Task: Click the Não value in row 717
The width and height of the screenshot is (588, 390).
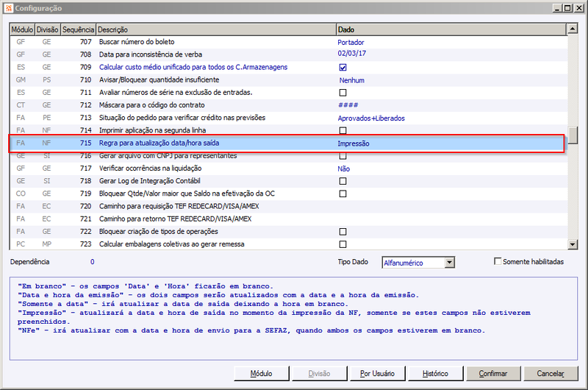Action: point(343,169)
